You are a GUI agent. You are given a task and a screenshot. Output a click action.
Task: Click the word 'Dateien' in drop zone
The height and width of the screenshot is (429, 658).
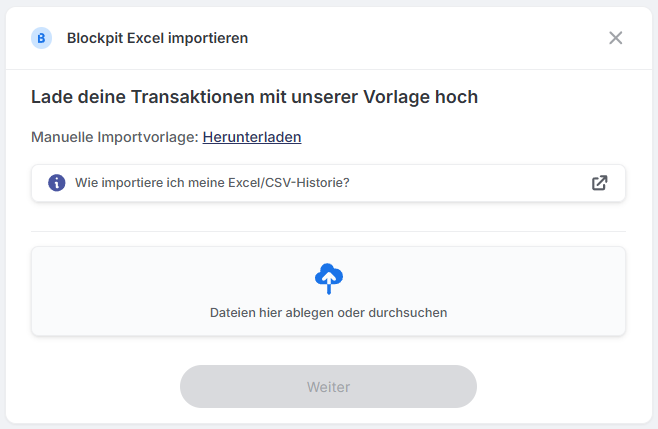232,312
